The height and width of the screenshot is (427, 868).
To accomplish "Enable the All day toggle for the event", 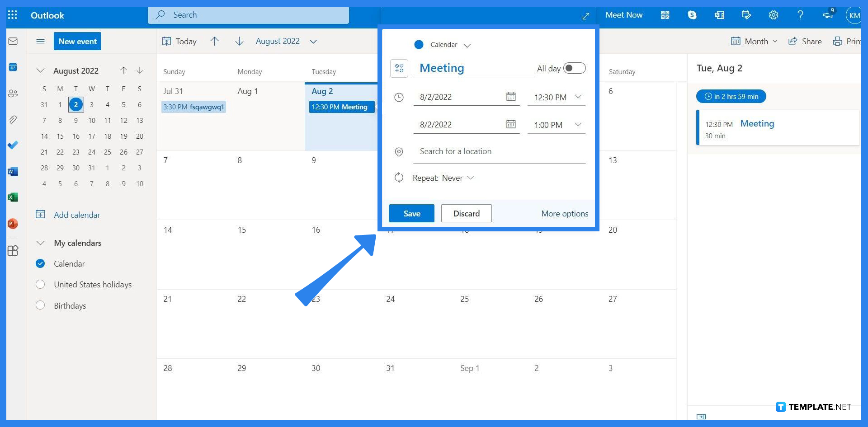I will click(574, 68).
